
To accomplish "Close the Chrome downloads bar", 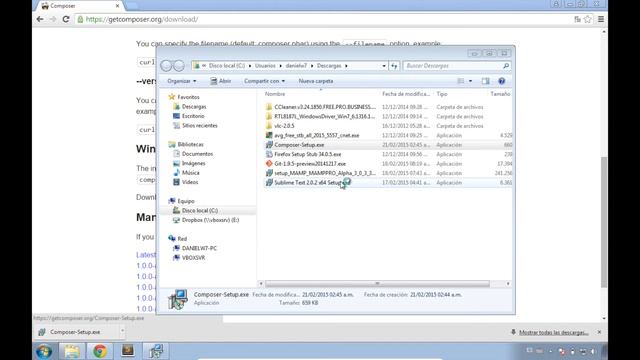I will [599, 332].
